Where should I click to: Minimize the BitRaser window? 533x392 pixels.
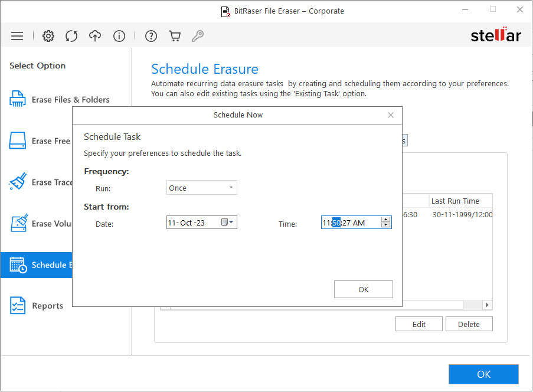[465, 10]
